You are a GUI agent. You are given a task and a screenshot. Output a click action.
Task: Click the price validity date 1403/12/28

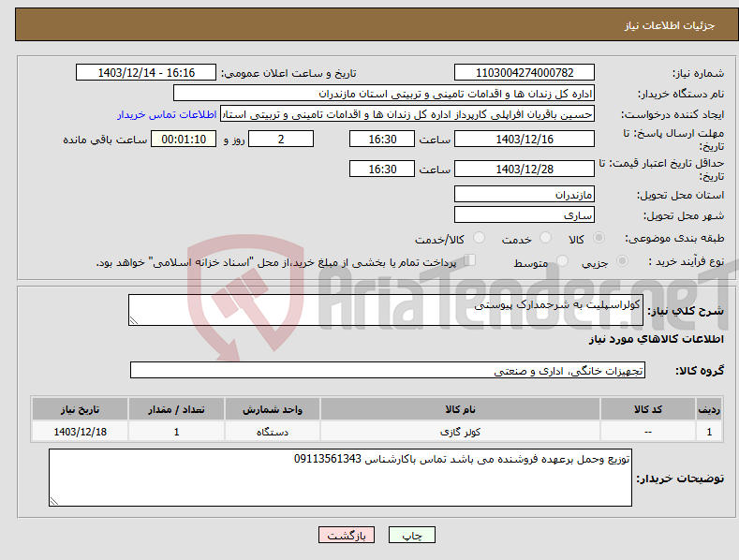(525, 169)
